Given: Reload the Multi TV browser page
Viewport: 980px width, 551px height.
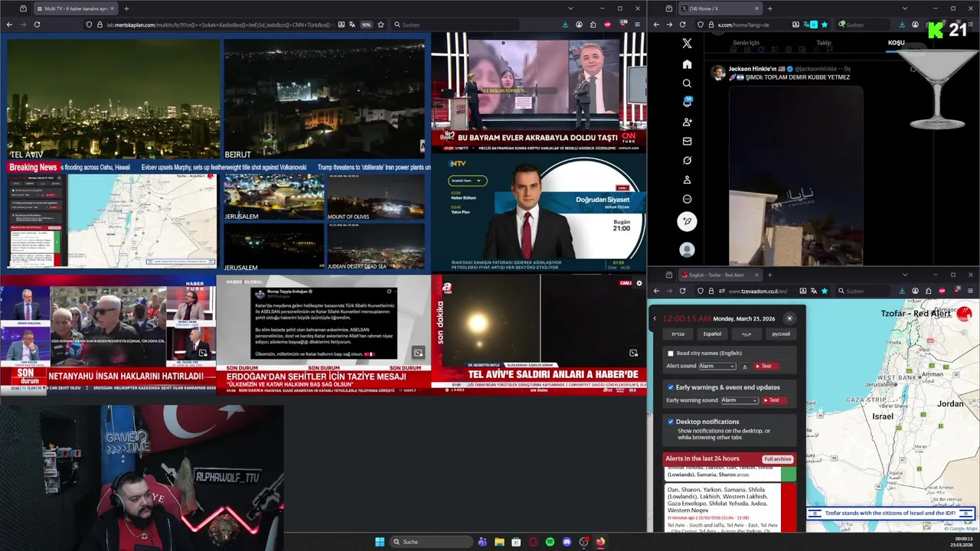Looking at the screenshot, I should (x=37, y=24).
